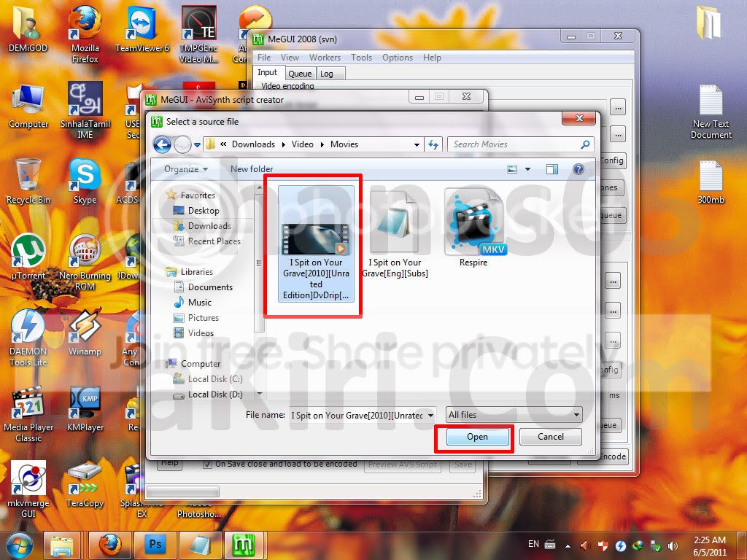The height and width of the screenshot is (560, 747).
Task: Select I Spit on Your Grave[Eng][Subs] file
Action: click(395, 233)
